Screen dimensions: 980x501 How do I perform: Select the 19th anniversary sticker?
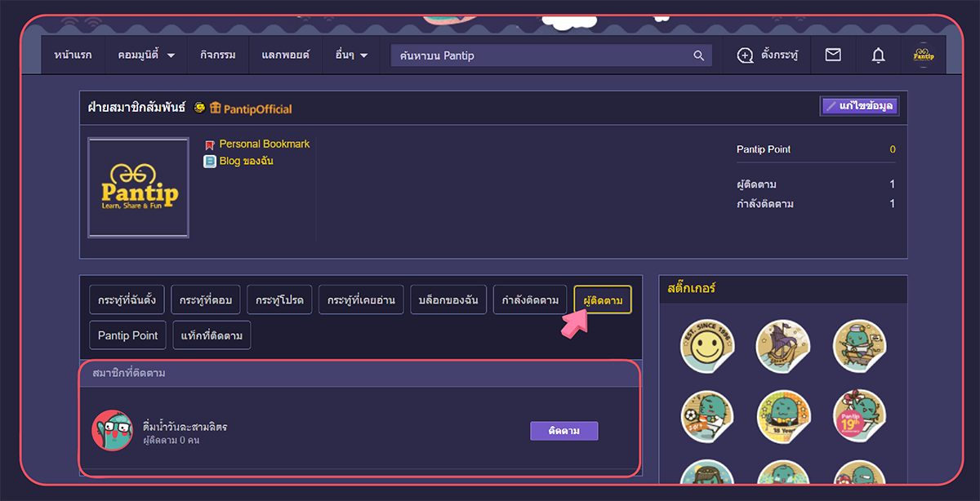[x=857, y=415]
